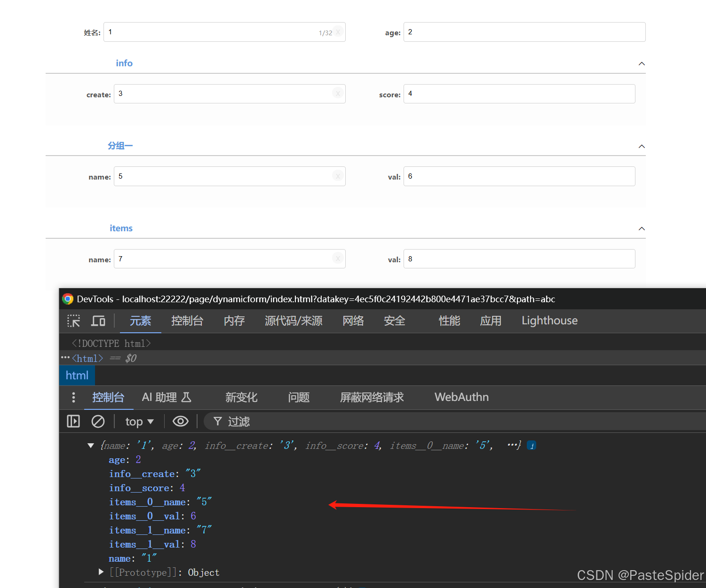Click the info section title
This screenshot has width=706, height=588.
point(124,63)
